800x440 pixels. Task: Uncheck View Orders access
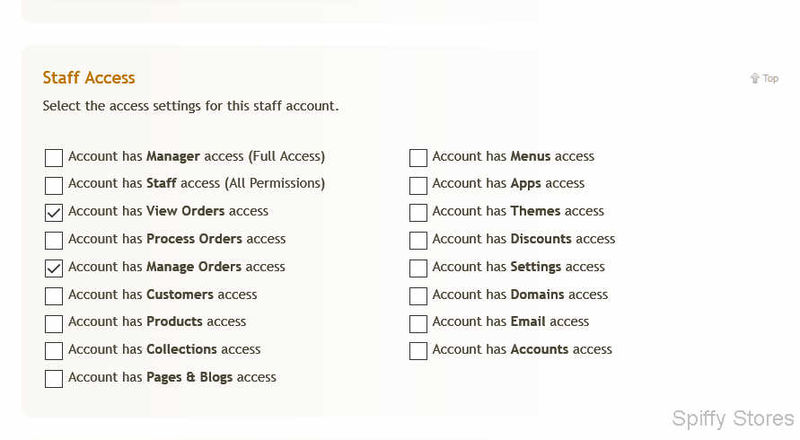tap(54, 213)
